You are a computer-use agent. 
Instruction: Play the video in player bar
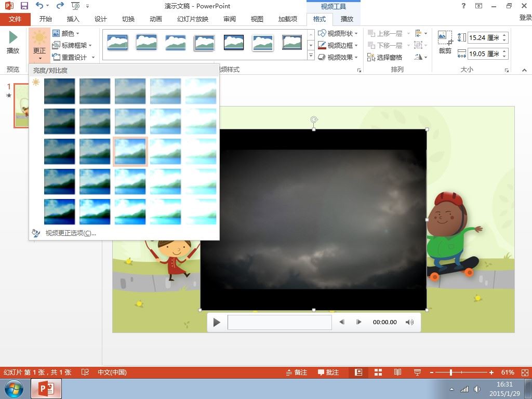pyautogui.click(x=217, y=322)
